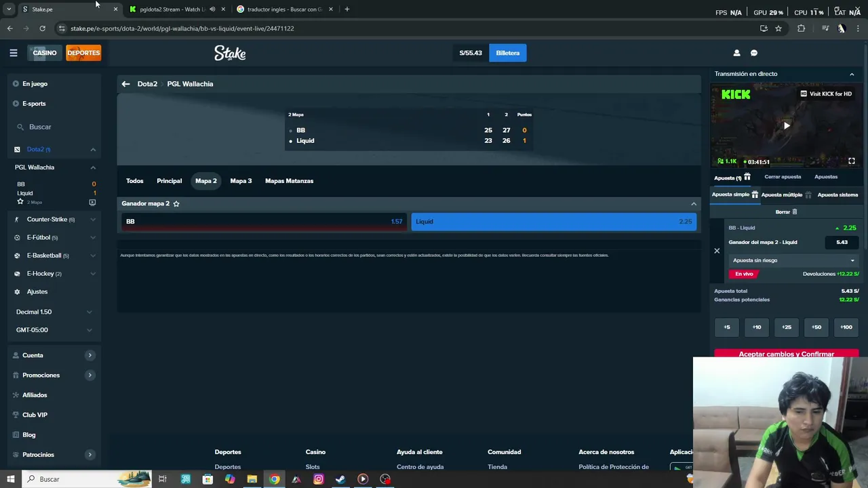868x488 pixels.
Task: Select the Mapas Matanzas tab
Action: (289, 181)
